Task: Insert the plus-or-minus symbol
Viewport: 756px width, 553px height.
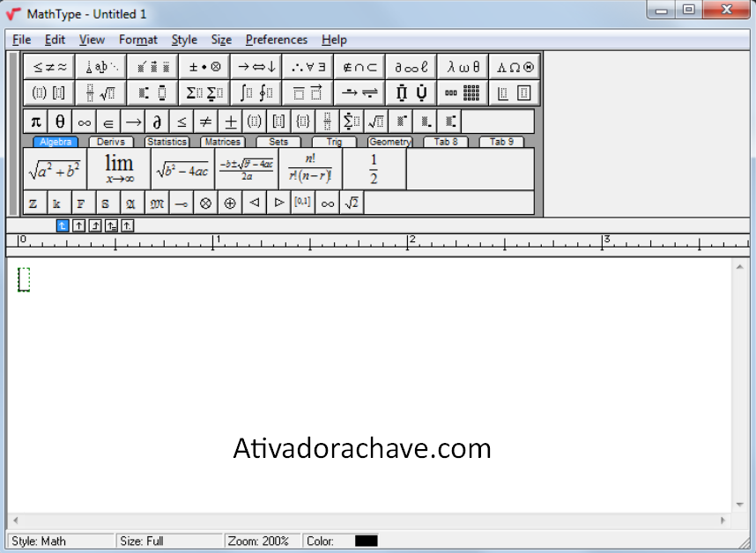Action: pyautogui.click(x=230, y=121)
